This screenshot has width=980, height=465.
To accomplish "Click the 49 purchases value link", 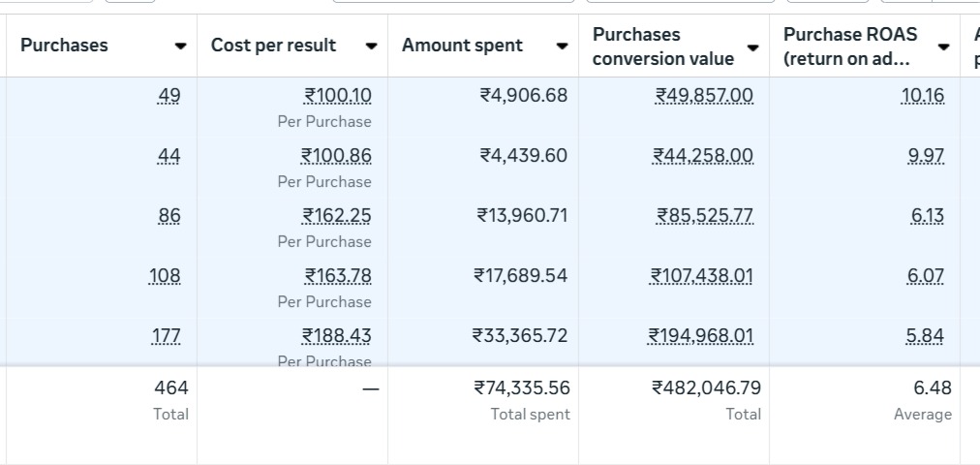I will (169, 96).
